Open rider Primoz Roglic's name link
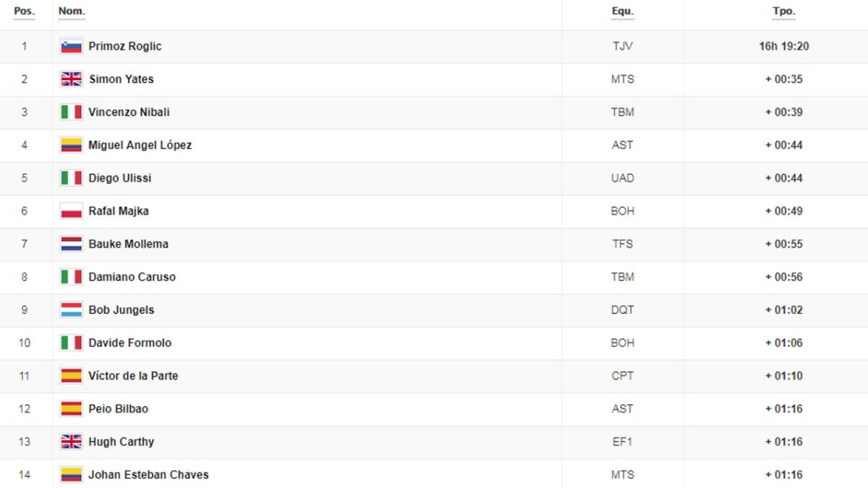The height and width of the screenshot is (488, 868). click(x=125, y=46)
